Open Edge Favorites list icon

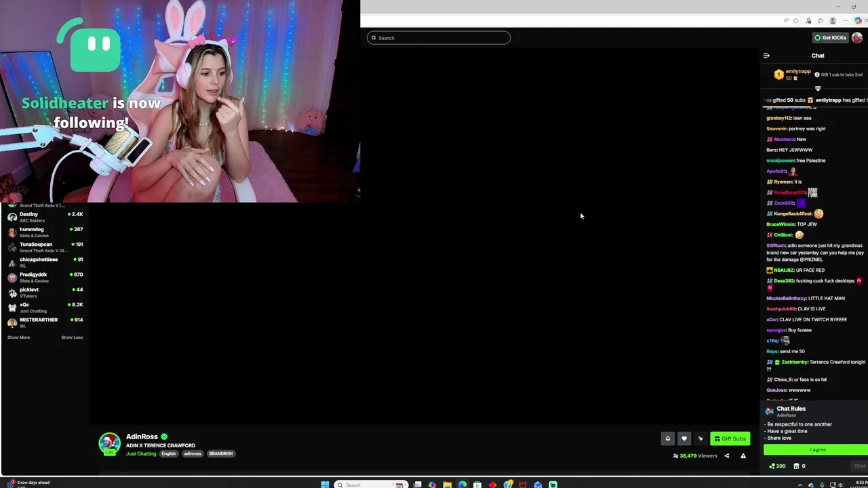[x=821, y=20]
